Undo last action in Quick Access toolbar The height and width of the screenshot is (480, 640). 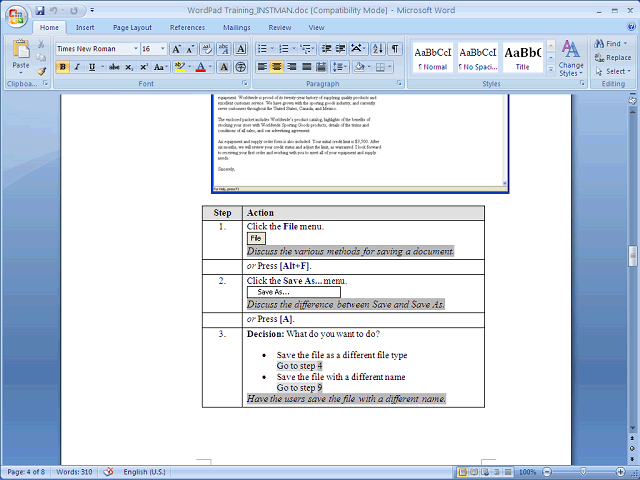53,11
